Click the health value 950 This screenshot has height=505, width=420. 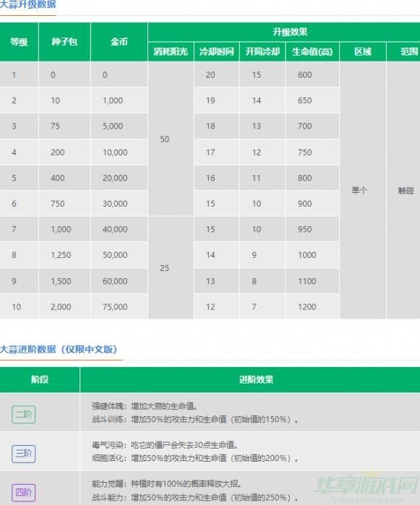pos(304,229)
